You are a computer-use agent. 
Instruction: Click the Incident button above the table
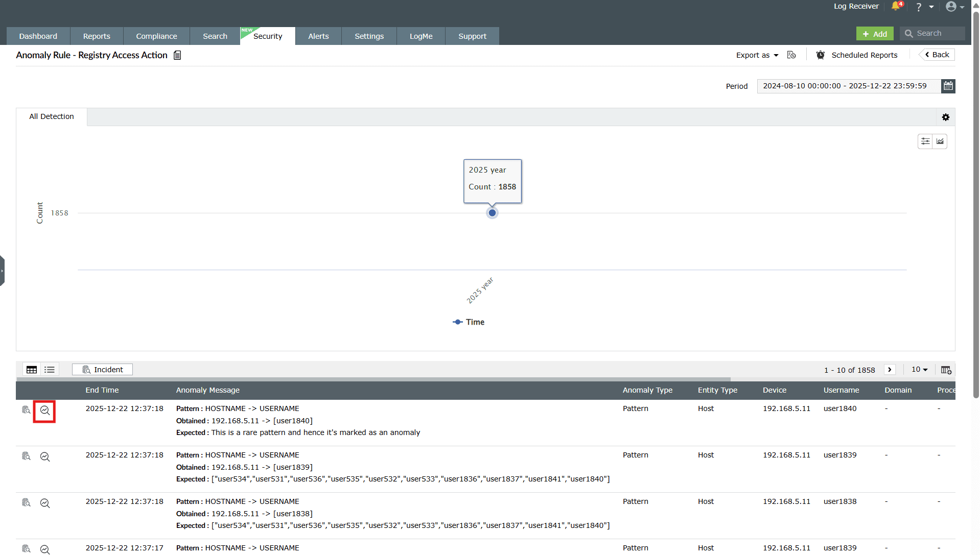click(x=102, y=369)
